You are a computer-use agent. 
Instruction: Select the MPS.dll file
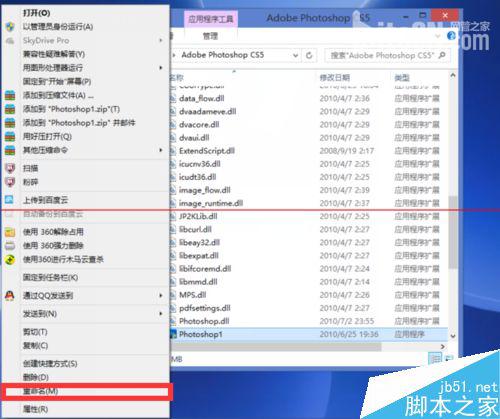[192, 295]
